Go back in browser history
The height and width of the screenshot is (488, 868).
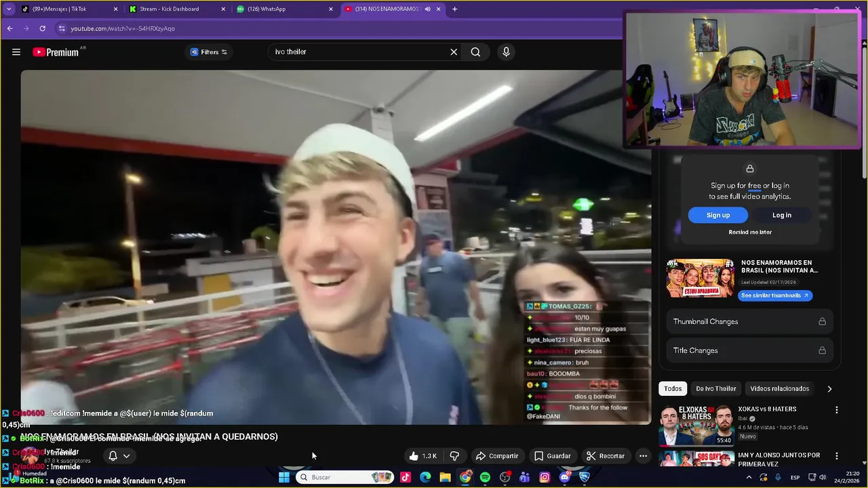[9, 28]
